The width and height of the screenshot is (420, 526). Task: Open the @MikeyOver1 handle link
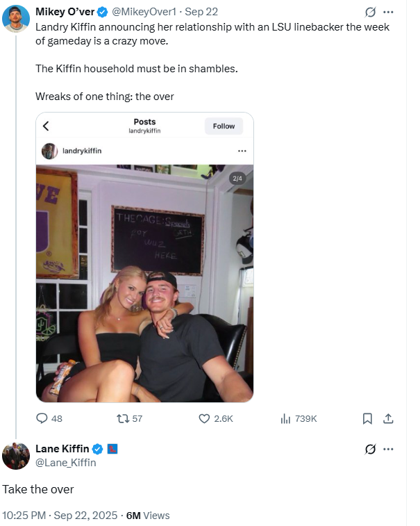(143, 12)
